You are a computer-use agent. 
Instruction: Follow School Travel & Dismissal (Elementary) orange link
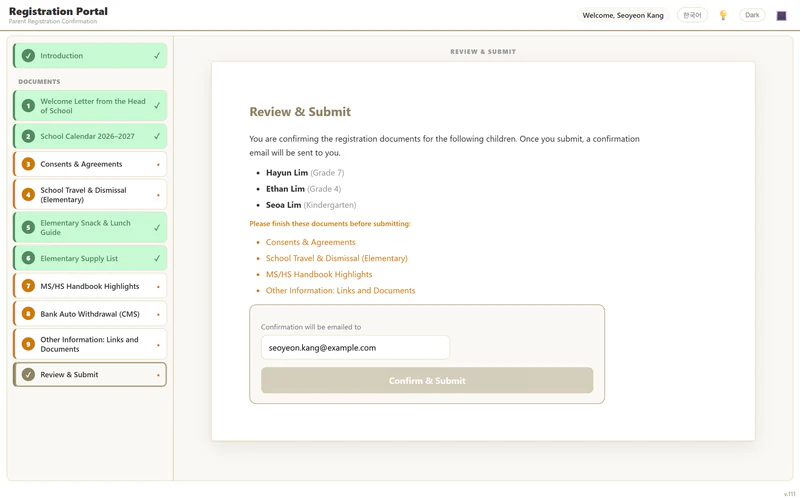point(337,258)
